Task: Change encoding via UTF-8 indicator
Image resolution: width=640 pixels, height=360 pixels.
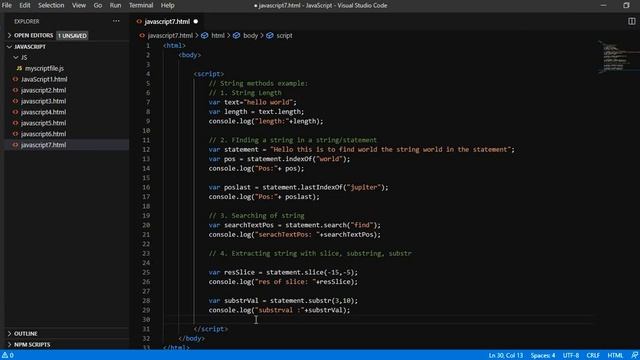Action: (x=571, y=355)
